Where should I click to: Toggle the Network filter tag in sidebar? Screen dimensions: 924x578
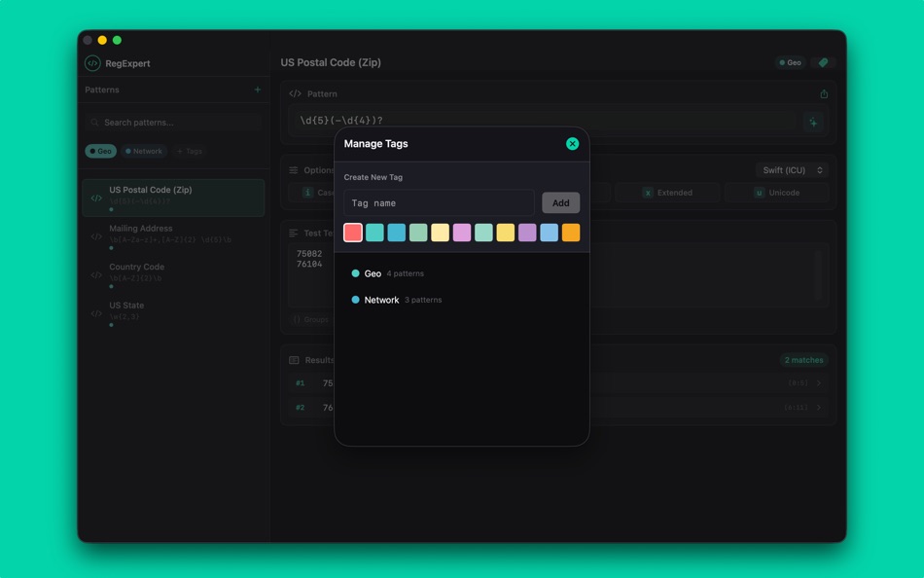click(x=144, y=151)
